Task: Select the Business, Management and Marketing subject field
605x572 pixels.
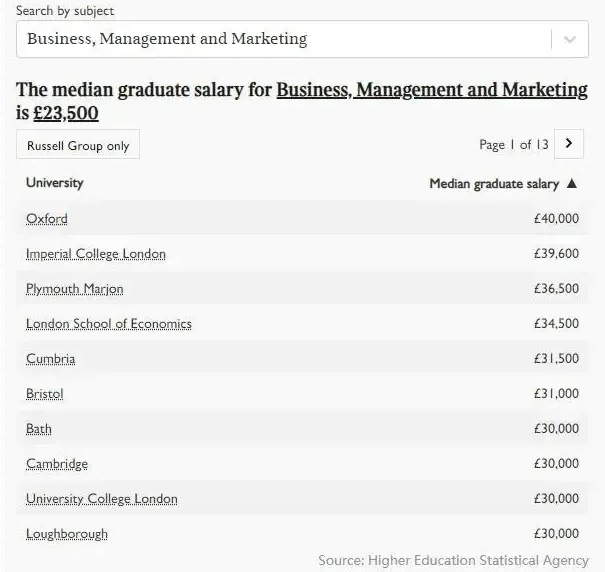Action: pos(302,39)
